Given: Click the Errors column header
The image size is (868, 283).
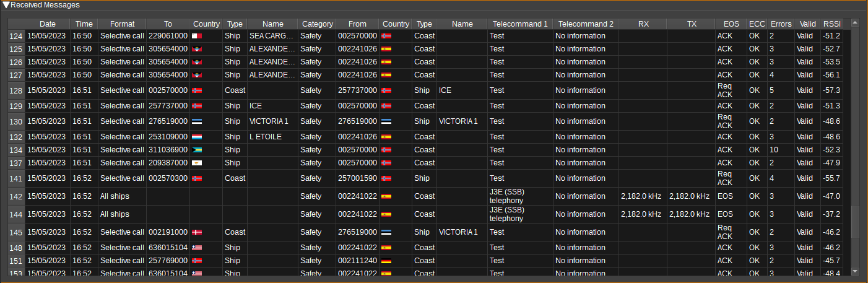Looking at the screenshot, I should pos(781,24).
